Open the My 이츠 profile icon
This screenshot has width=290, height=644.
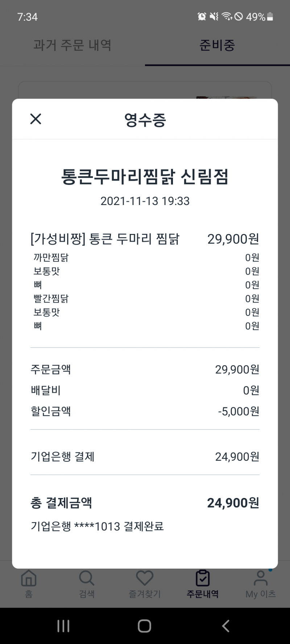point(260,578)
